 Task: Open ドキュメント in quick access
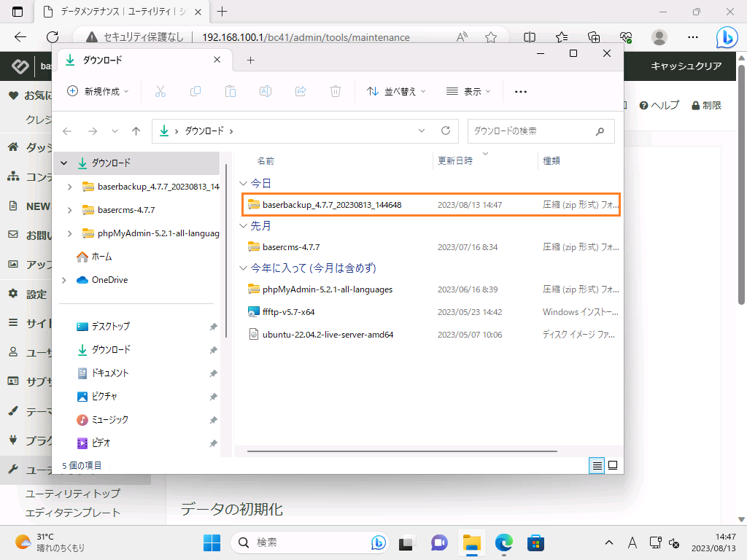coord(109,373)
